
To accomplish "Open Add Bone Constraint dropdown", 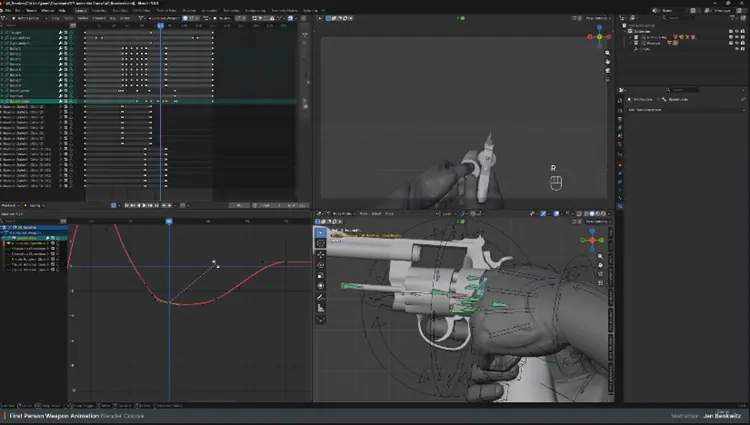I will click(685, 109).
